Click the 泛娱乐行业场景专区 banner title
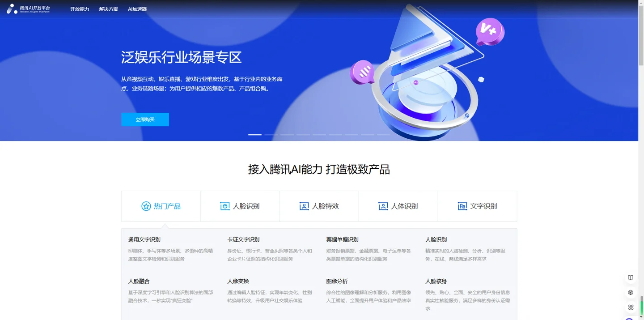This screenshot has width=644, height=320. tap(182, 58)
